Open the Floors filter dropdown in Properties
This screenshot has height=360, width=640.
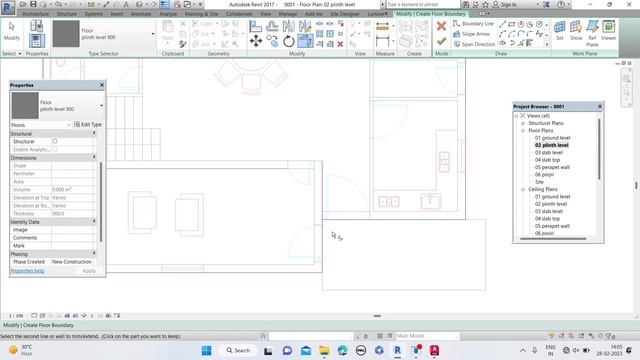(x=69, y=125)
